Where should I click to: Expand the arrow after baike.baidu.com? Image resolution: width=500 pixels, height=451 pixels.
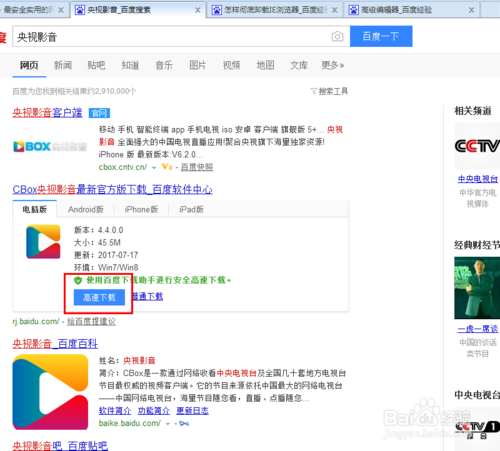pos(168,424)
